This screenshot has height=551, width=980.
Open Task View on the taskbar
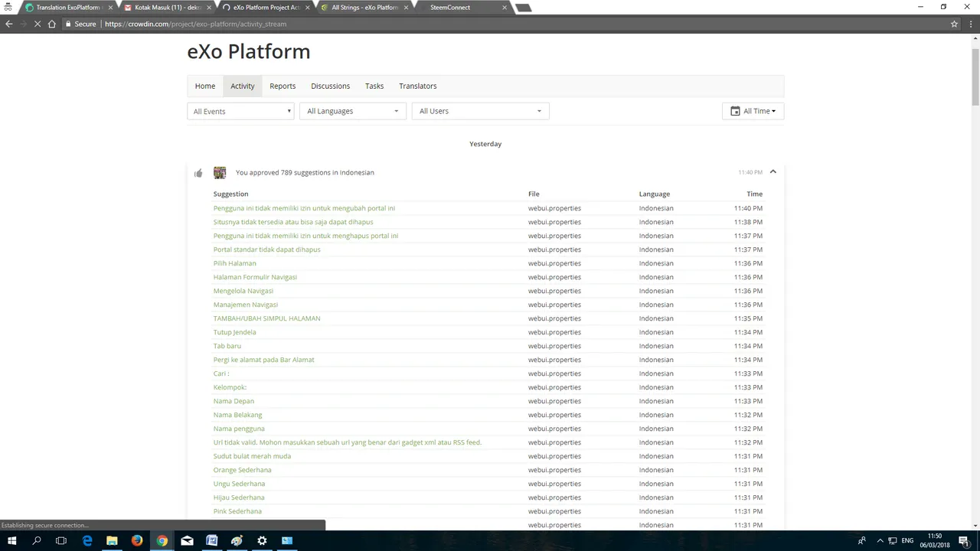click(x=61, y=540)
